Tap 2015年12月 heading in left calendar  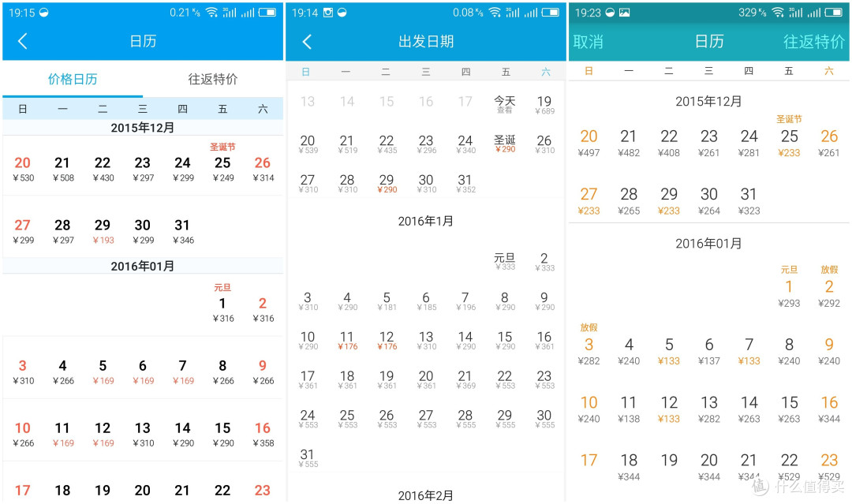click(142, 128)
